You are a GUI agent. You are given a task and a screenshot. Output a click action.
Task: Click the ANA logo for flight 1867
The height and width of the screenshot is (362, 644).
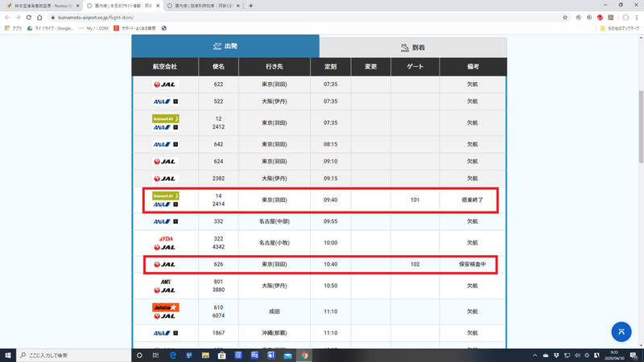(165, 333)
